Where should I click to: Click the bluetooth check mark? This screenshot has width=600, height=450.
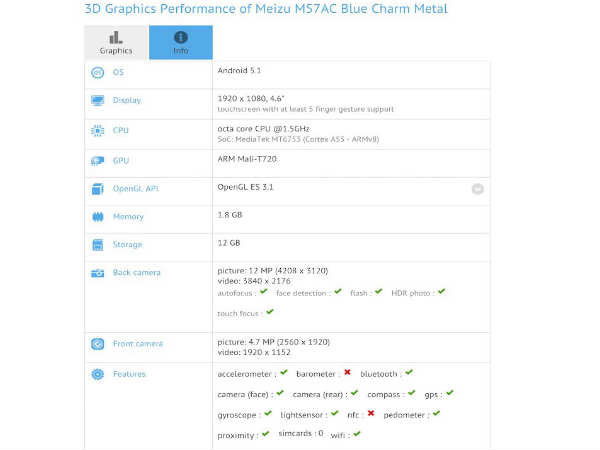tap(409, 372)
